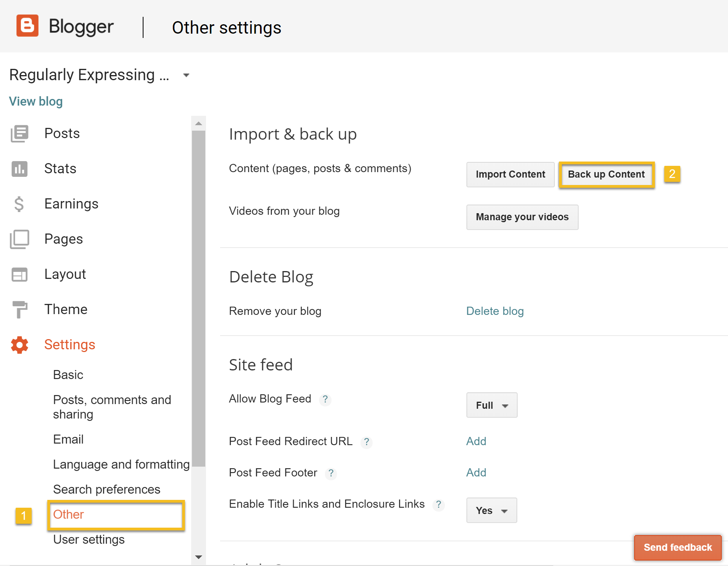728x566 pixels.
Task: Click the Allow Blog Feed label
Action: [270, 399]
